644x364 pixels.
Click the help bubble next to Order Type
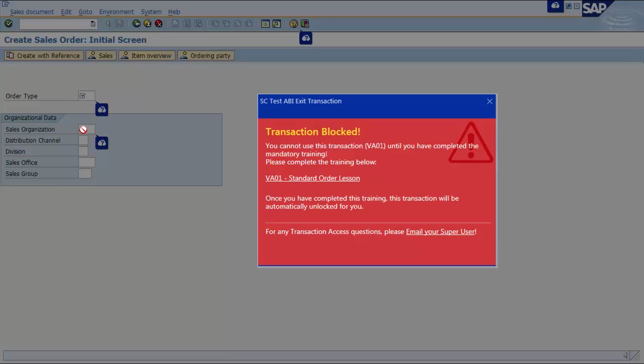[x=102, y=110]
